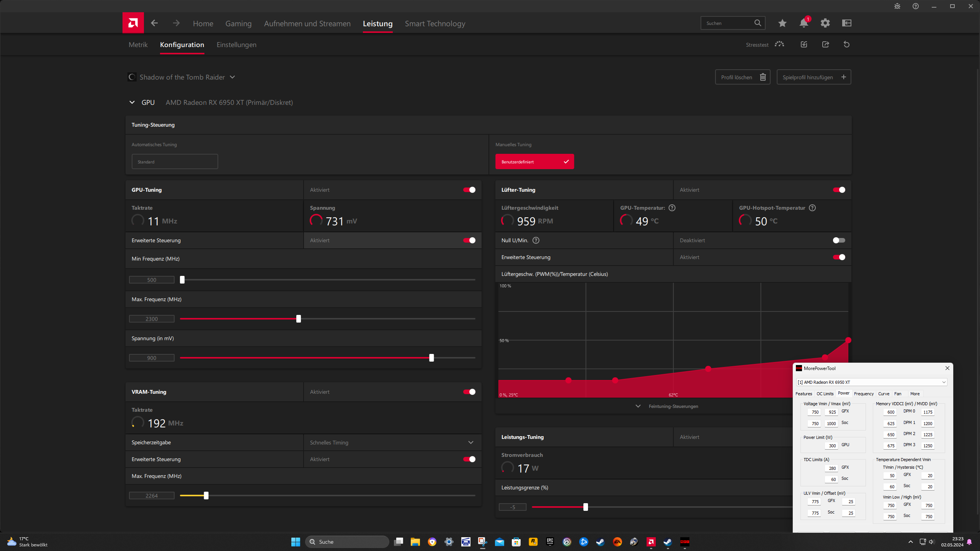Start the Stresstest icon

point(779,44)
